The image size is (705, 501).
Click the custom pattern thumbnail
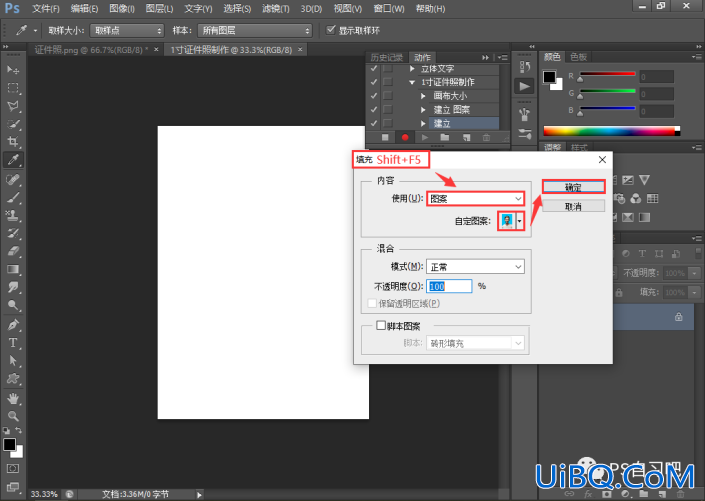(507, 221)
